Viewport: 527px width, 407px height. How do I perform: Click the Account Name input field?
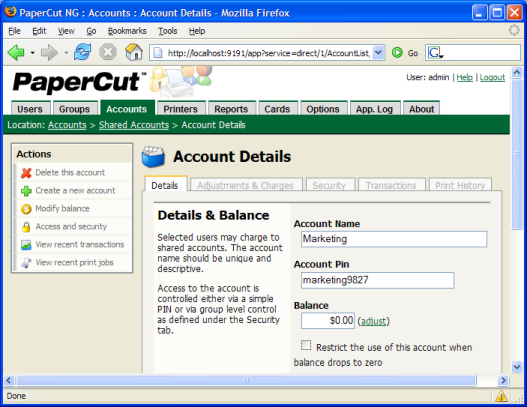[394, 239]
